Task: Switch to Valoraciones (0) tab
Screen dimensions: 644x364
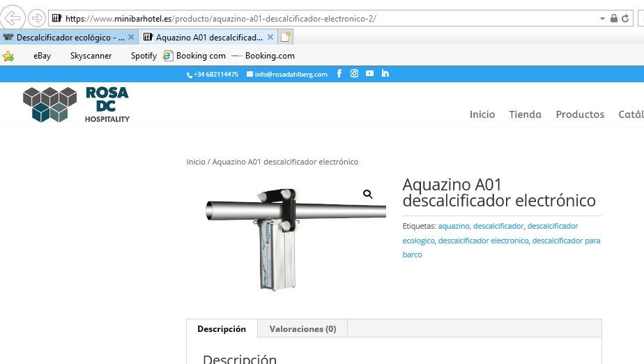Action: 302,328
